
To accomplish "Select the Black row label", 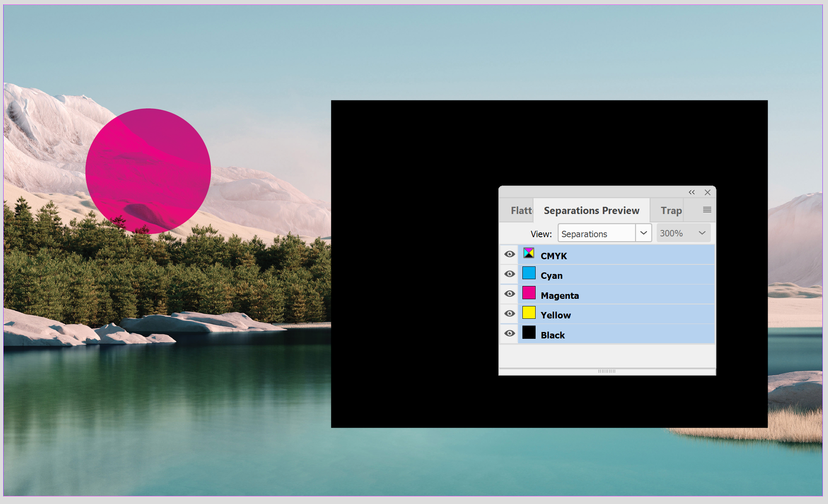I will 553,335.
